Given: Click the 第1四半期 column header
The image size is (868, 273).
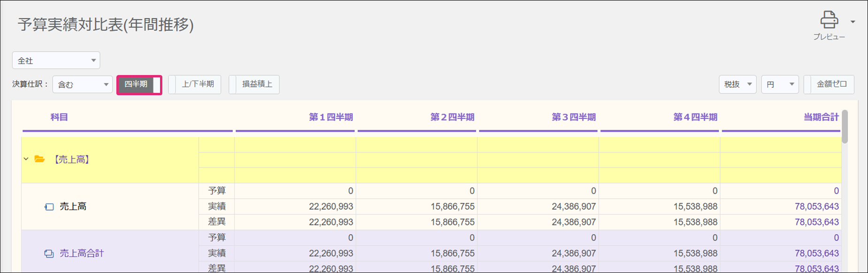Looking at the screenshot, I should pos(331,117).
